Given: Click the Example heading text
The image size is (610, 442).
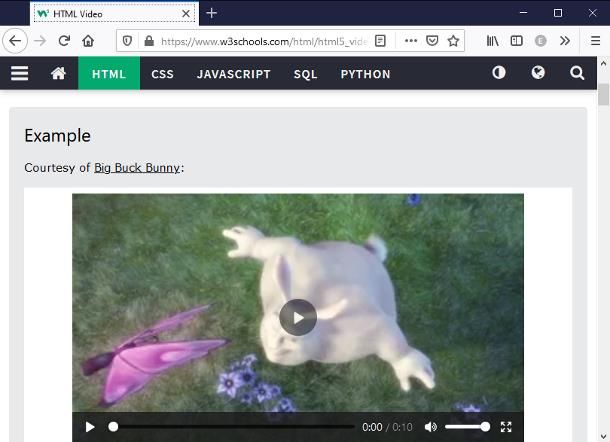Looking at the screenshot, I should pos(58,136).
